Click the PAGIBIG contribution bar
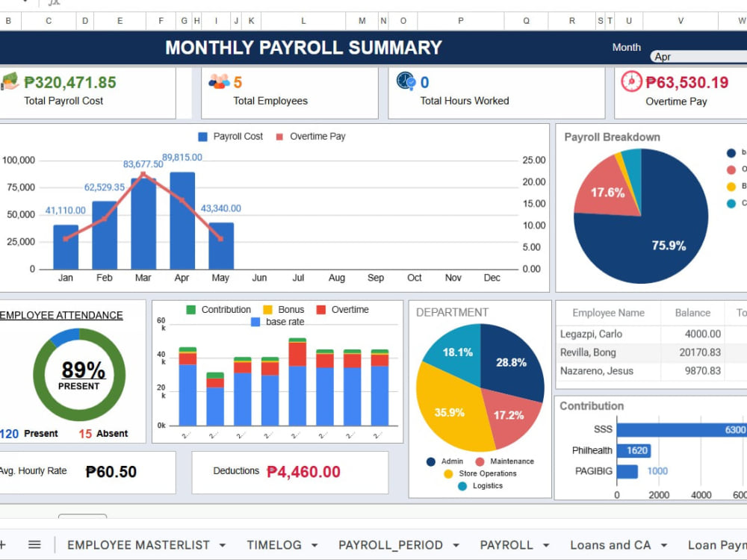The width and height of the screenshot is (747, 560). point(627,471)
